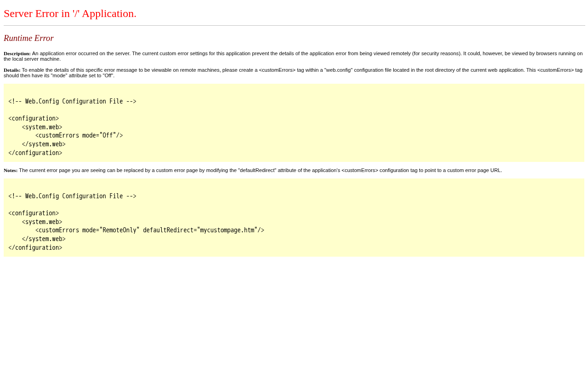Click the closing </configuration> tag in second code block

coord(35,247)
